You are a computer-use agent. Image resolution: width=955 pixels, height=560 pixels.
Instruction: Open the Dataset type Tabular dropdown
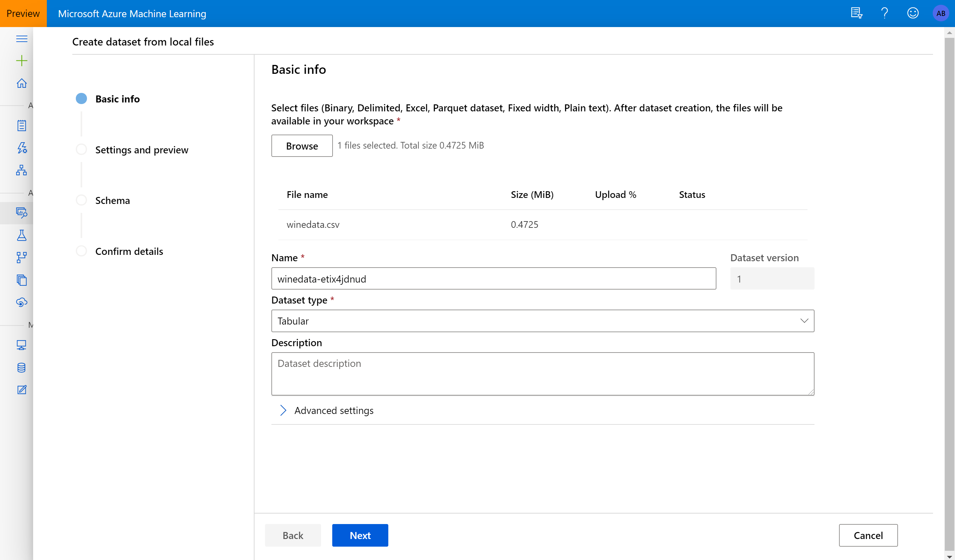click(x=542, y=321)
